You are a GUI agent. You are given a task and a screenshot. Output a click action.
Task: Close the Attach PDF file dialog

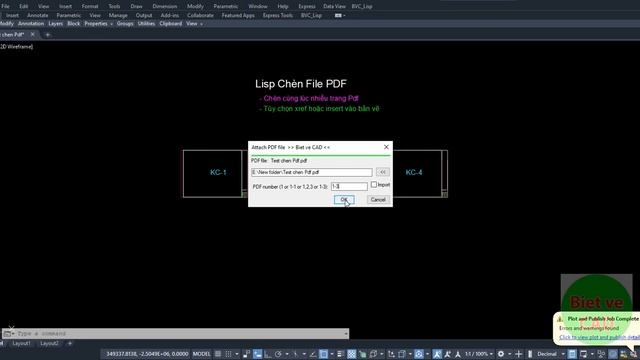click(386, 147)
